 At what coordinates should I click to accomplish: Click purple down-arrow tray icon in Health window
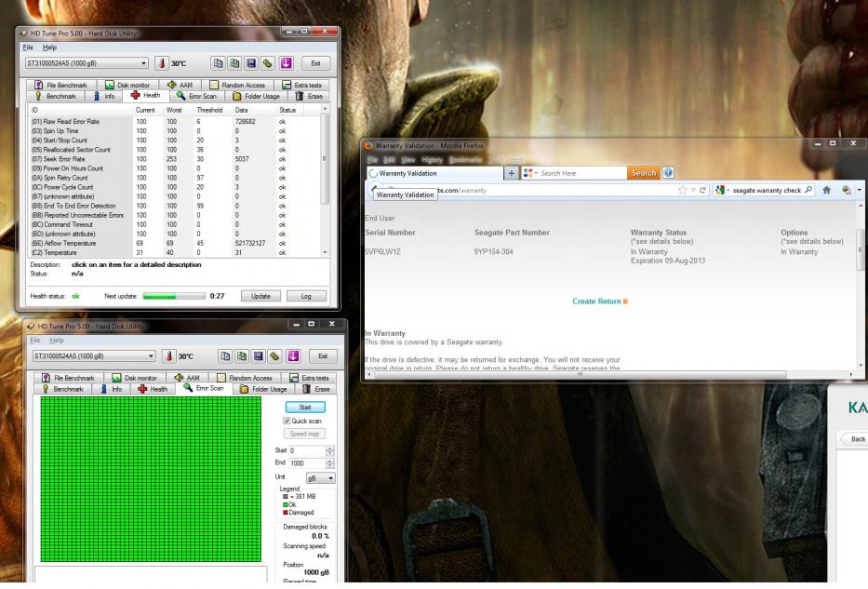click(x=287, y=63)
